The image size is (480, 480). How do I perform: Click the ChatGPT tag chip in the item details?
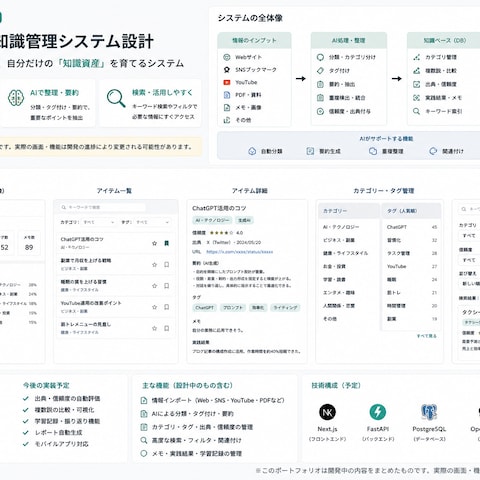205,307
